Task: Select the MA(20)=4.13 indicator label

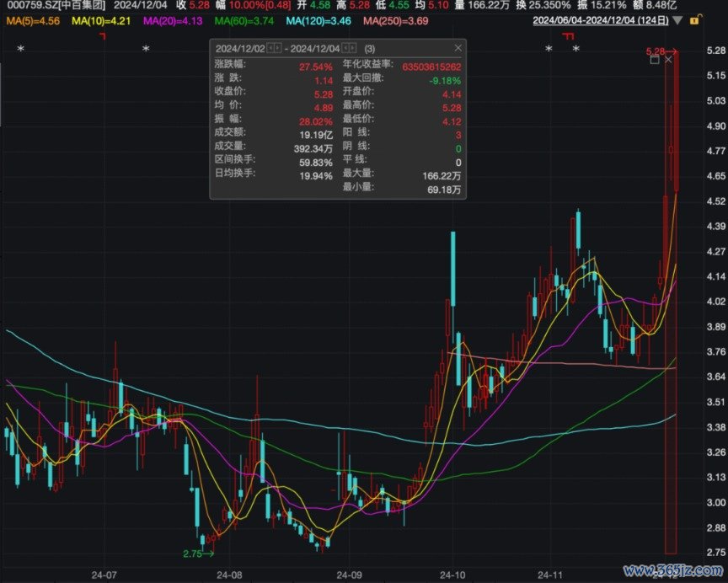Action: [x=173, y=21]
